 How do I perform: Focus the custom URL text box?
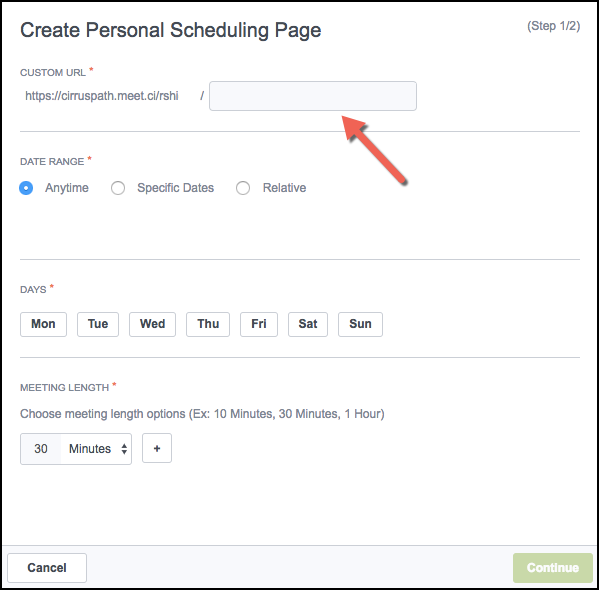point(313,96)
